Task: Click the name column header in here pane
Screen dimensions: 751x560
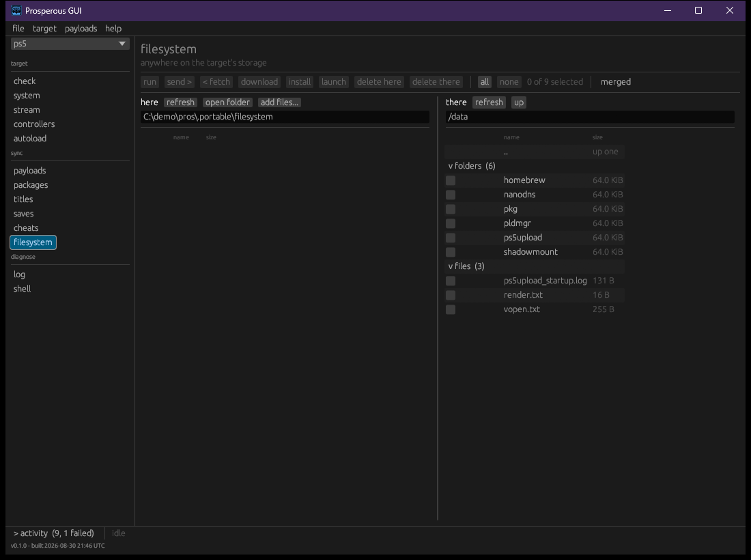Action: tap(181, 137)
